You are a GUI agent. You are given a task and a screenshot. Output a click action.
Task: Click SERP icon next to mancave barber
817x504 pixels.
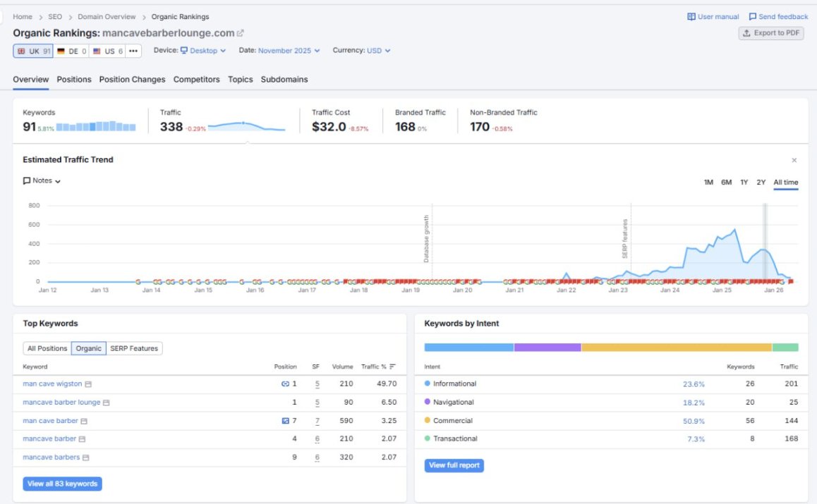pos(82,439)
